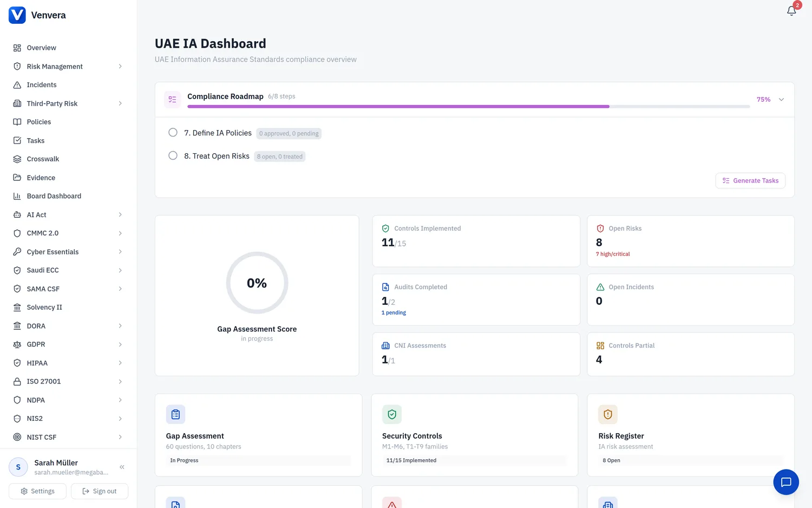Click the Tasks checkbox icon
812x508 pixels.
[17, 141]
